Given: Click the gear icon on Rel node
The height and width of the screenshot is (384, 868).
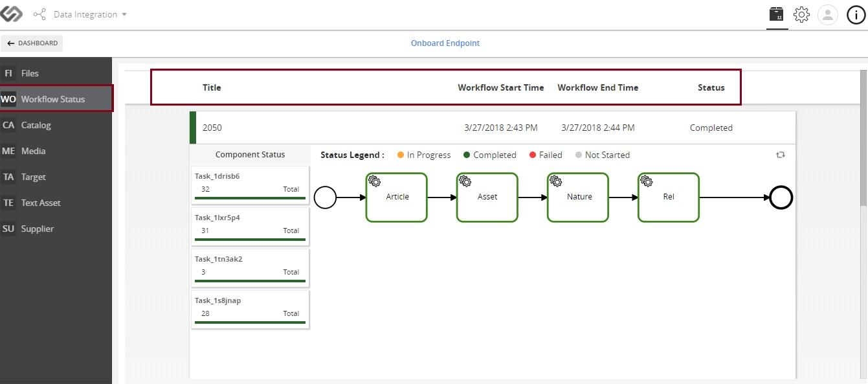Looking at the screenshot, I should (646, 181).
